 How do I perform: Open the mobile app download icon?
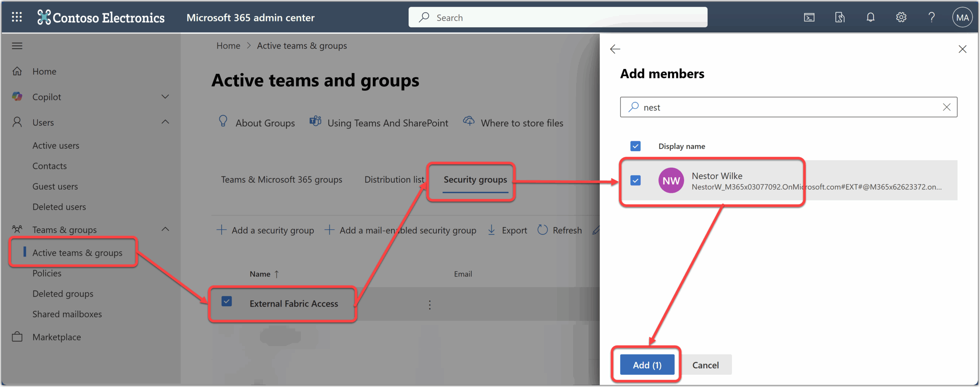point(840,18)
